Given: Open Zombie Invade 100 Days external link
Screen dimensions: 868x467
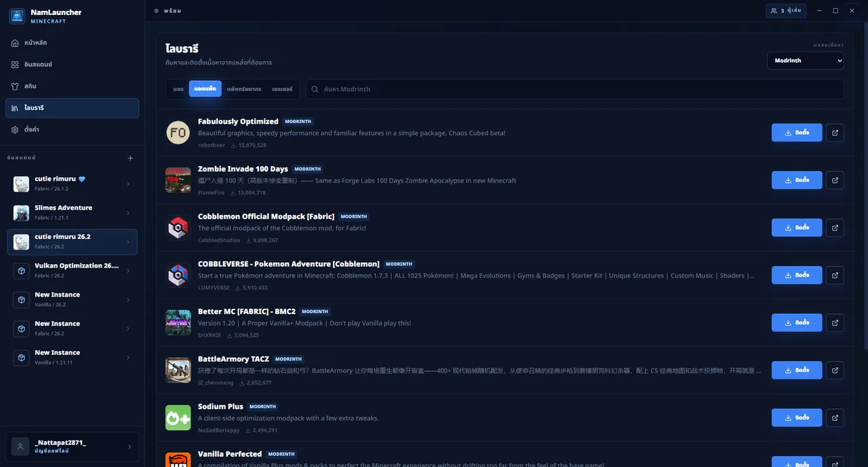Looking at the screenshot, I should [x=835, y=180].
